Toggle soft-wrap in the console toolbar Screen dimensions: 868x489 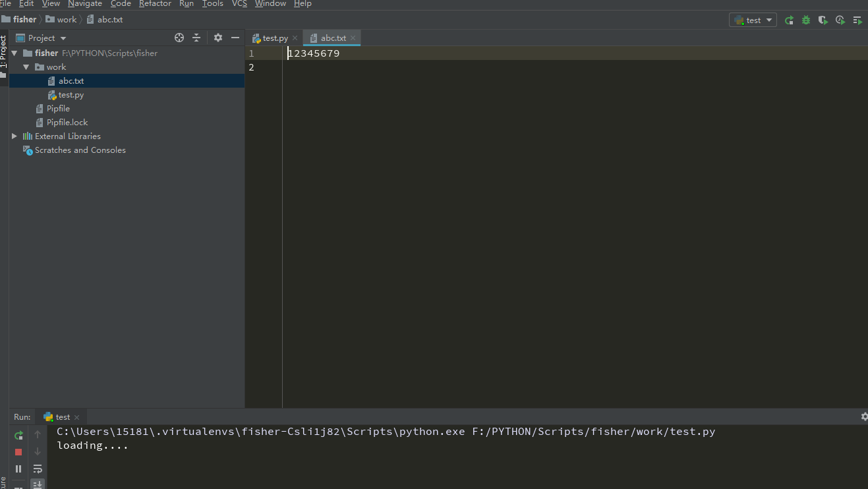pos(38,469)
